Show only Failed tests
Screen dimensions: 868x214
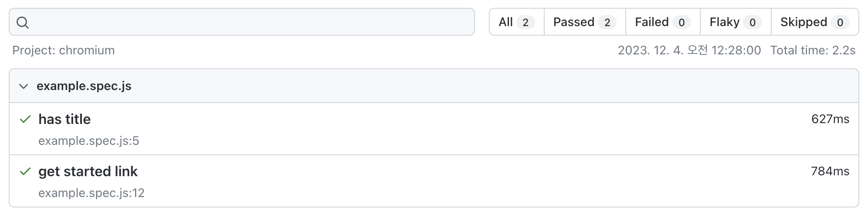click(662, 22)
